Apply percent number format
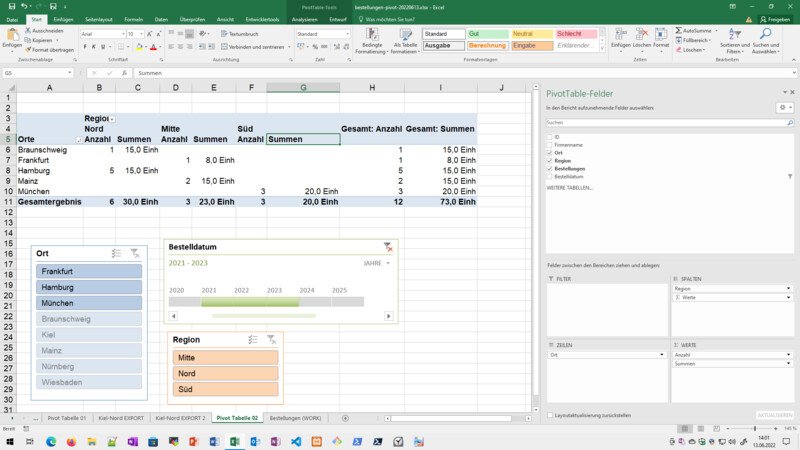The image size is (800, 450). click(315, 47)
